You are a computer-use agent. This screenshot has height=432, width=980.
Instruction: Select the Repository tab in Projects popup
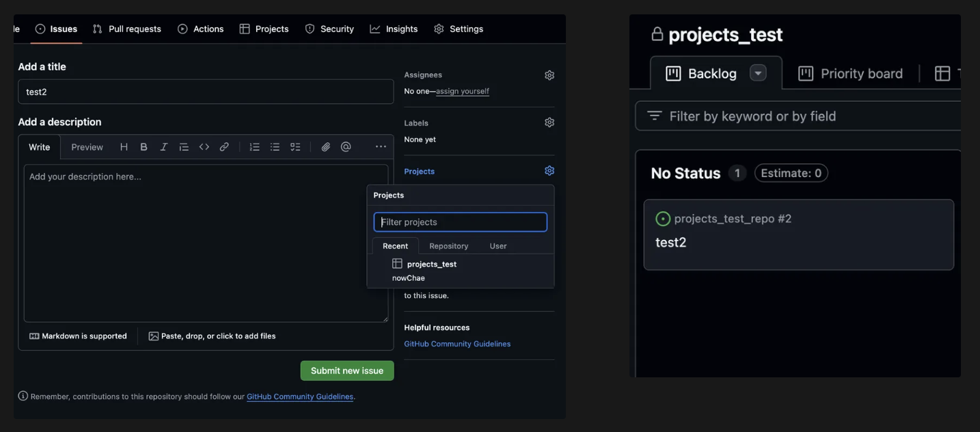click(x=448, y=246)
